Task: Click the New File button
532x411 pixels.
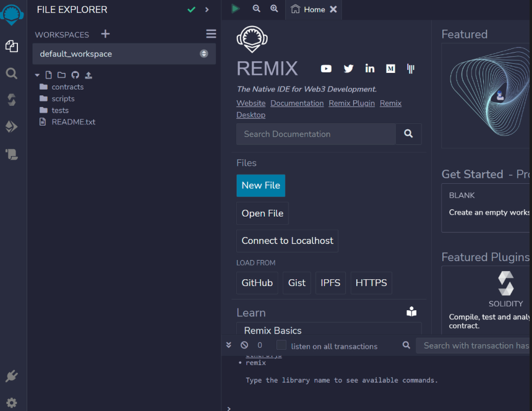Action: [x=261, y=186]
